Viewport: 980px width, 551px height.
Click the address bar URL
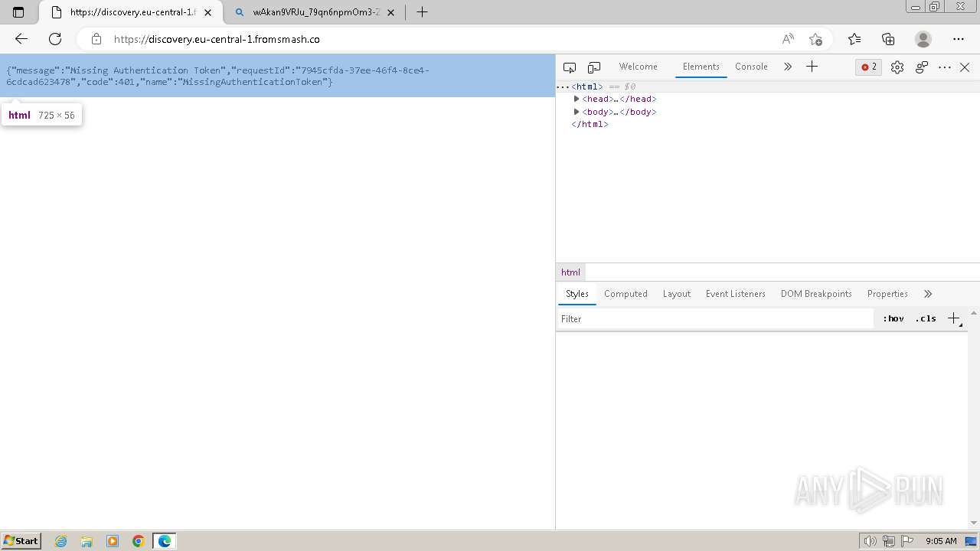217,39
